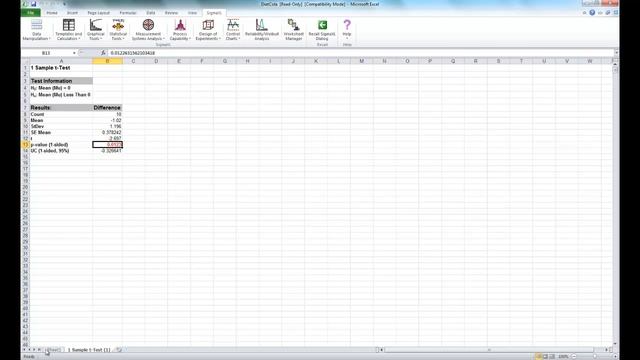
Task: Switch to the Review tab
Action: coord(171,13)
